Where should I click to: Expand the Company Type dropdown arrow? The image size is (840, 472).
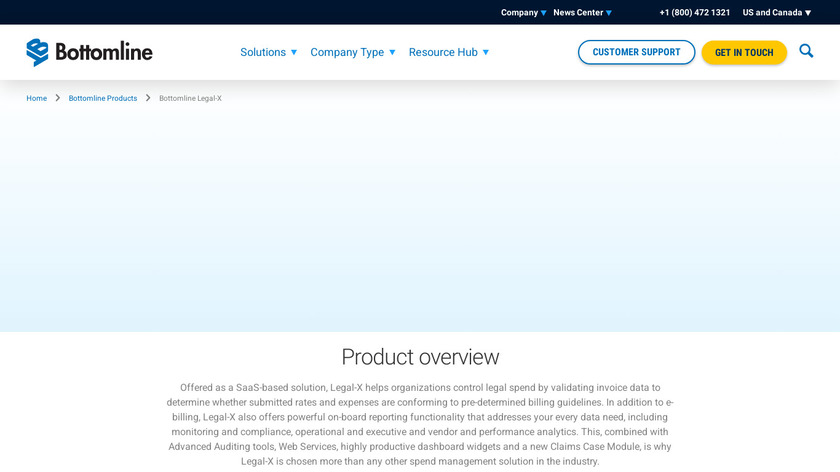[x=392, y=53]
